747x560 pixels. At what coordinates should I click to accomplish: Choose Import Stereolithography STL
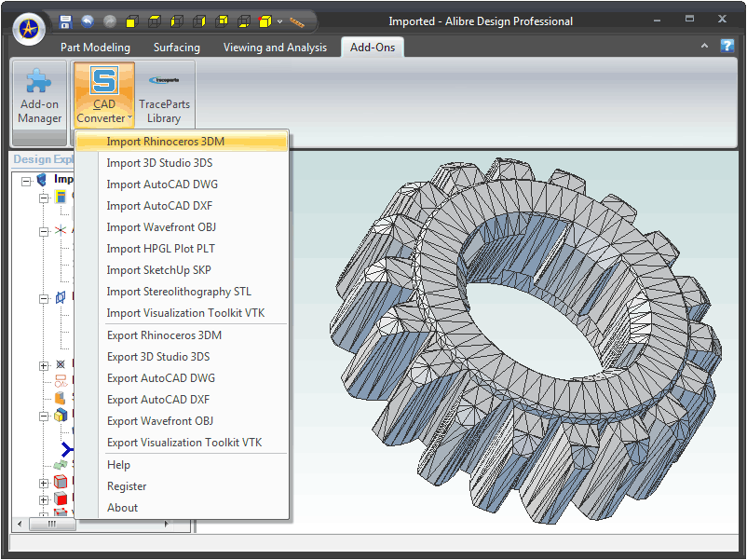click(x=182, y=292)
